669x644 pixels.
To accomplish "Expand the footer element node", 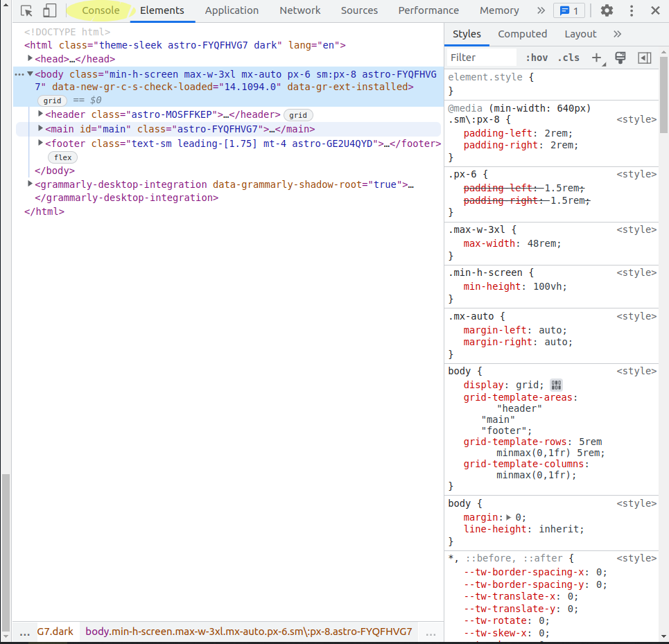I will click(40, 143).
